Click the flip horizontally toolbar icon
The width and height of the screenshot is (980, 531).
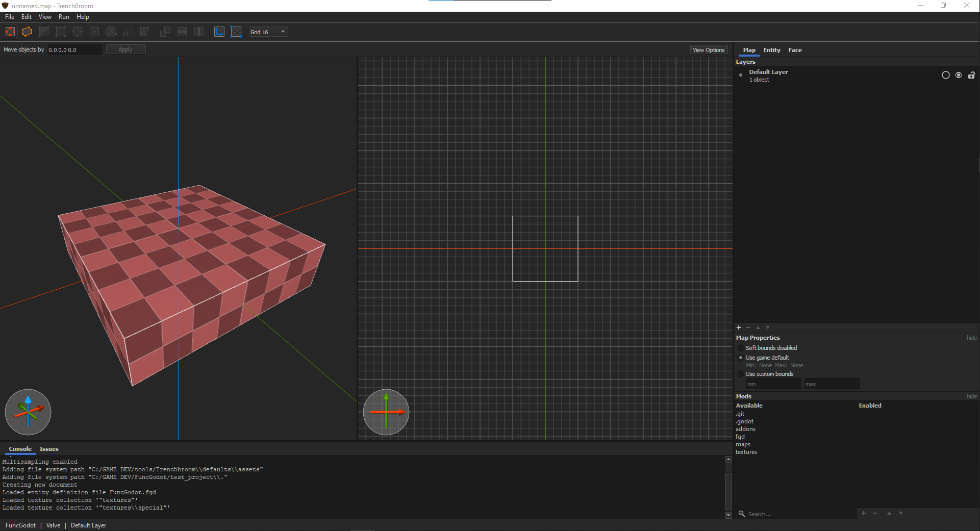(182, 32)
